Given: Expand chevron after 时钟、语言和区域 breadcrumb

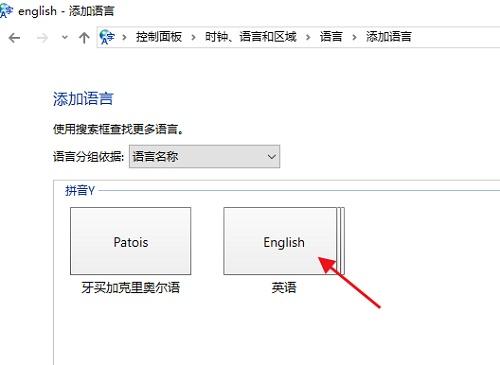Looking at the screenshot, I should [308, 37].
